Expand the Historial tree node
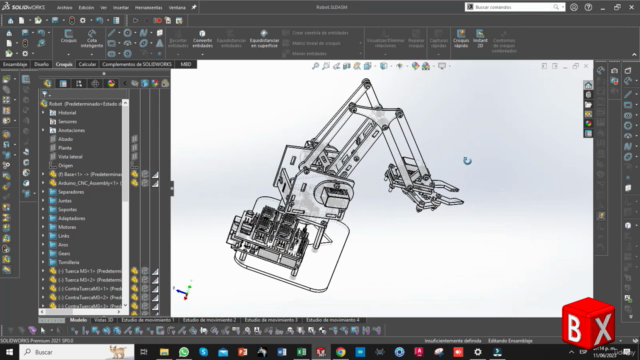 (x=43, y=113)
